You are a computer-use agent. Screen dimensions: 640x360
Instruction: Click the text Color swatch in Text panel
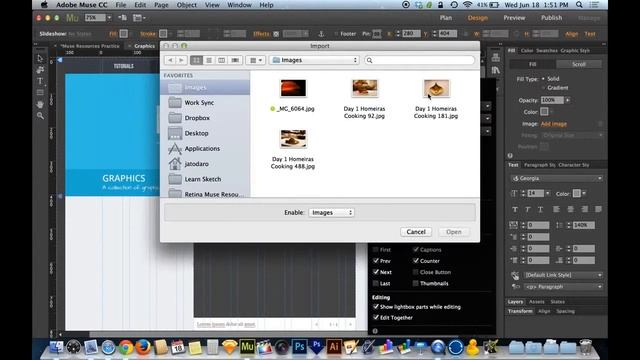point(577,193)
